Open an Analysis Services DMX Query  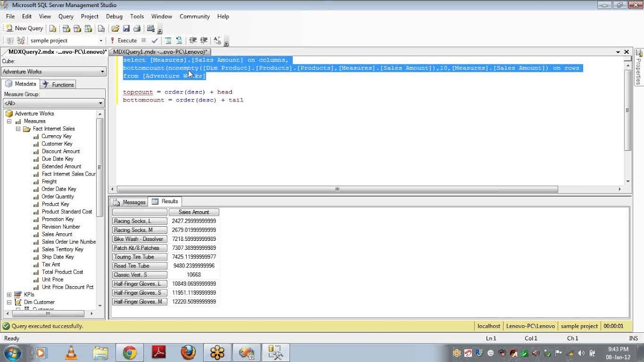point(77,29)
